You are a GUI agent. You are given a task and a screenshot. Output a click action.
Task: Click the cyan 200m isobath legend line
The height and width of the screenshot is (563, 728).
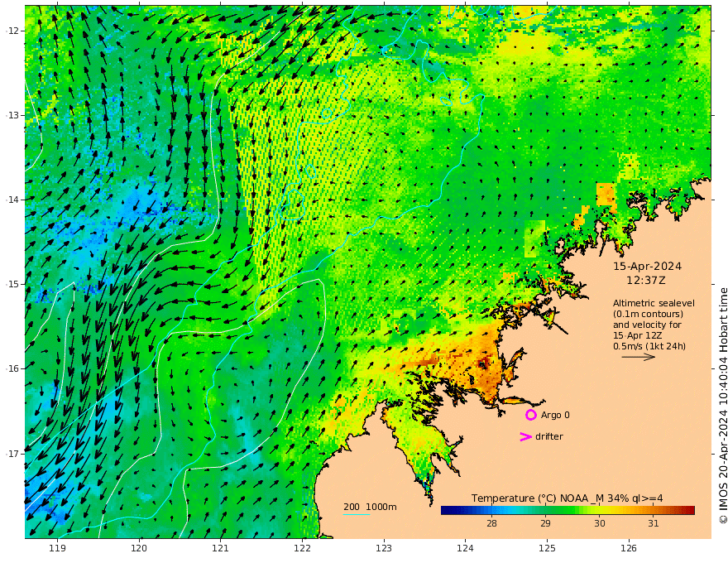tap(357, 514)
